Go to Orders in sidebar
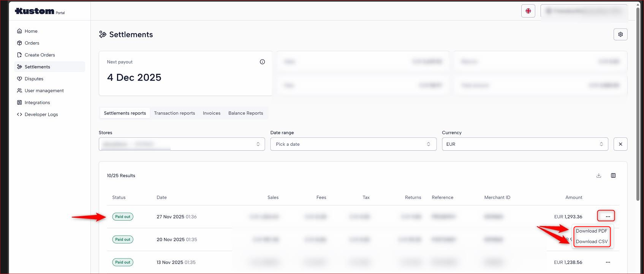Image resolution: width=644 pixels, height=274 pixels. coord(32,43)
